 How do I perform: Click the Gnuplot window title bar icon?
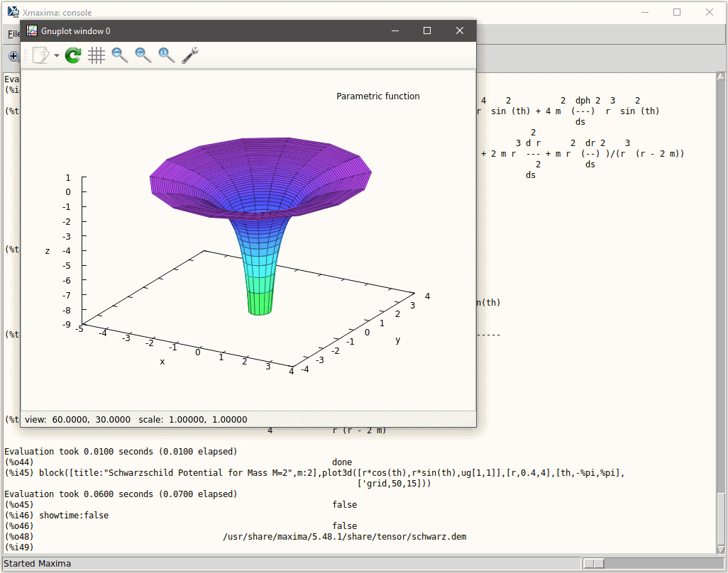[32, 30]
